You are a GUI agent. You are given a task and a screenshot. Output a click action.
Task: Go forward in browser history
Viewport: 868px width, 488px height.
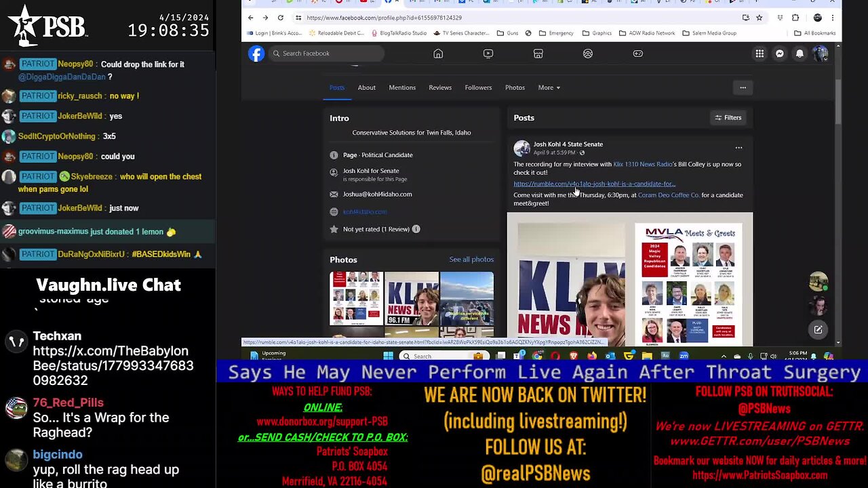point(265,18)
